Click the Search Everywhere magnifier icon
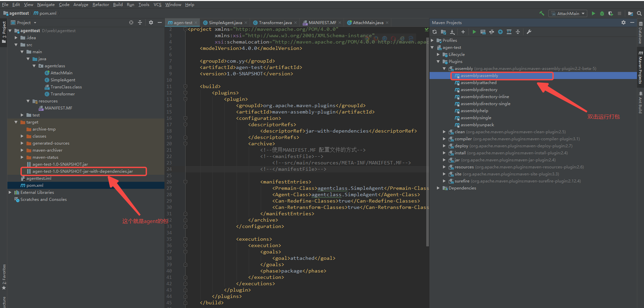644x308 pixels. [639, 14]
